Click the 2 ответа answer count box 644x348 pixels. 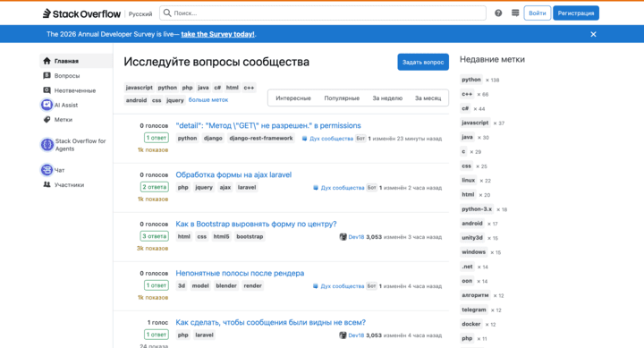[155, 187]
